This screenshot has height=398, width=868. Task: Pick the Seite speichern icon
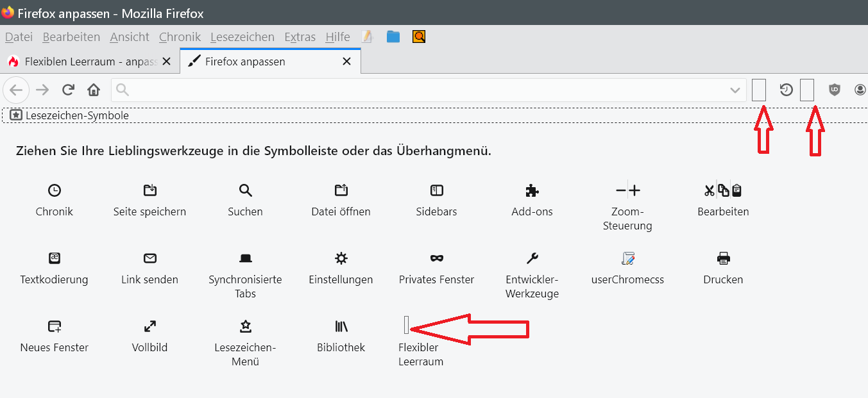click(149, 190)
